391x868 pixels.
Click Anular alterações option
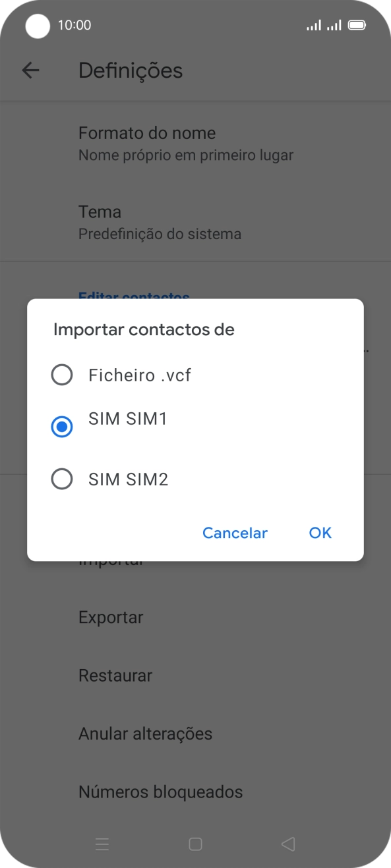145,733
